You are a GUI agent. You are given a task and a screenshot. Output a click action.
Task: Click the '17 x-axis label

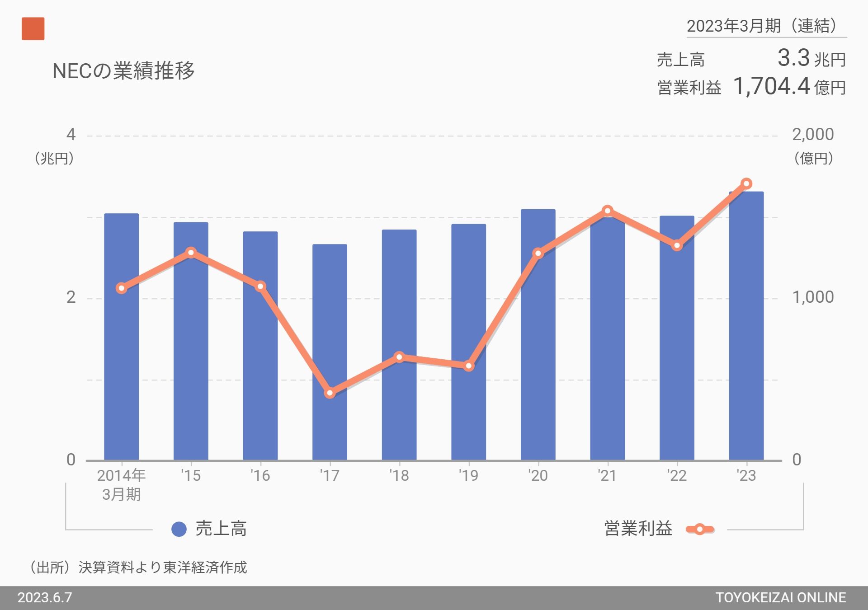[x=330, y=475]
